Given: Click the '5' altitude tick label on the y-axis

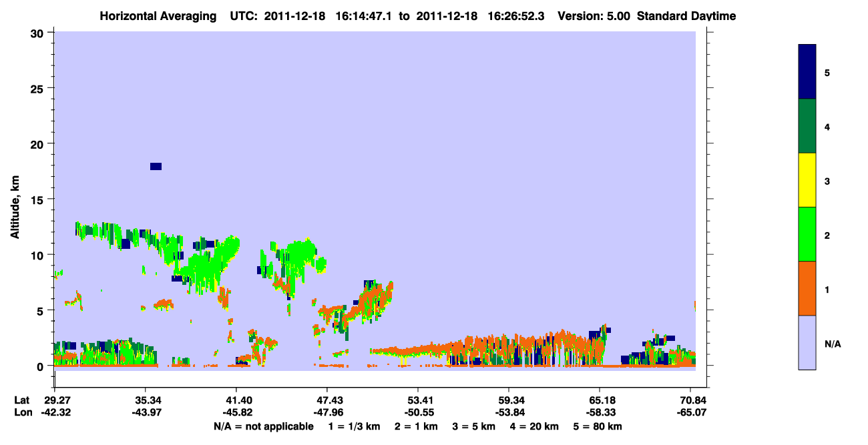Looking at the screenshot, I should 41,310.
